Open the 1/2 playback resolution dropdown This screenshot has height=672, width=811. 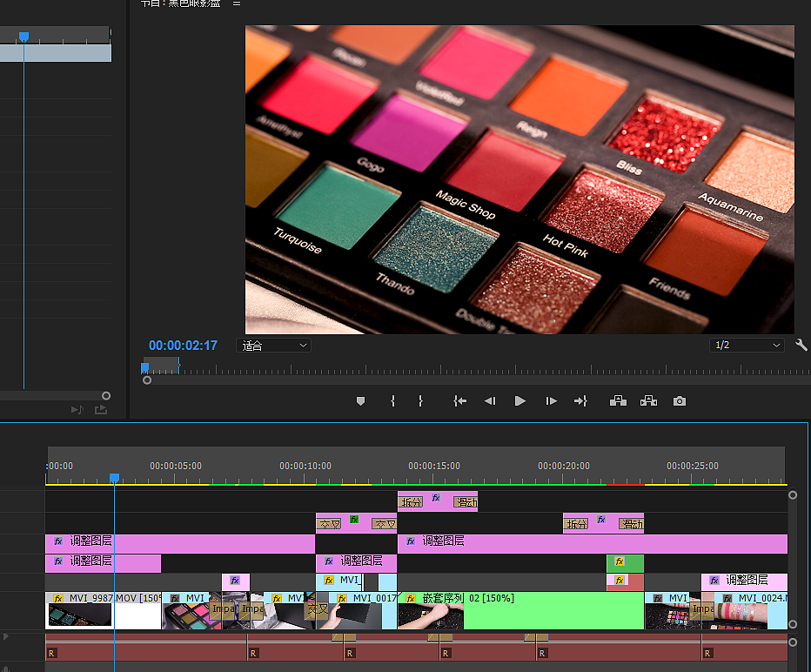point(747,345)
